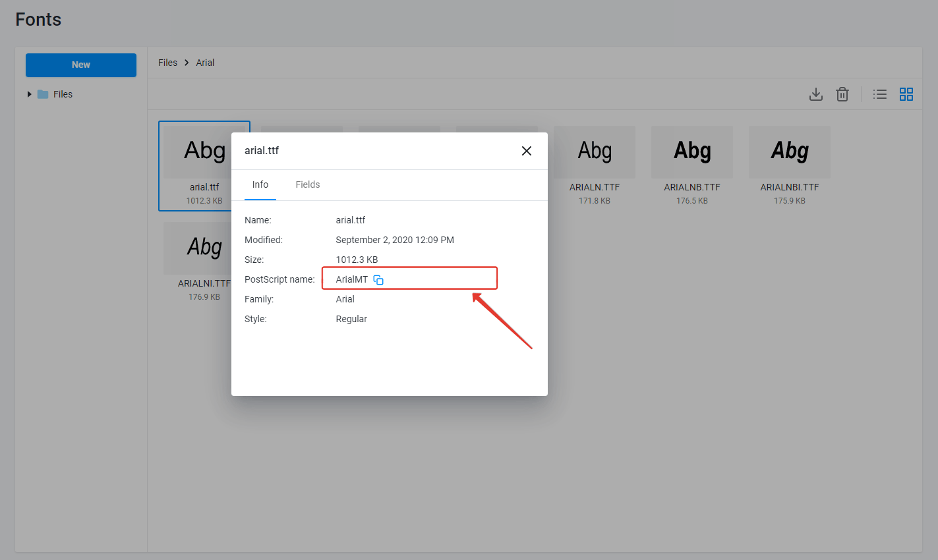Viewport: 938px width, 560px height.
Task: Click the arial.ttf name value in dialog
Action: pos(350,220)
